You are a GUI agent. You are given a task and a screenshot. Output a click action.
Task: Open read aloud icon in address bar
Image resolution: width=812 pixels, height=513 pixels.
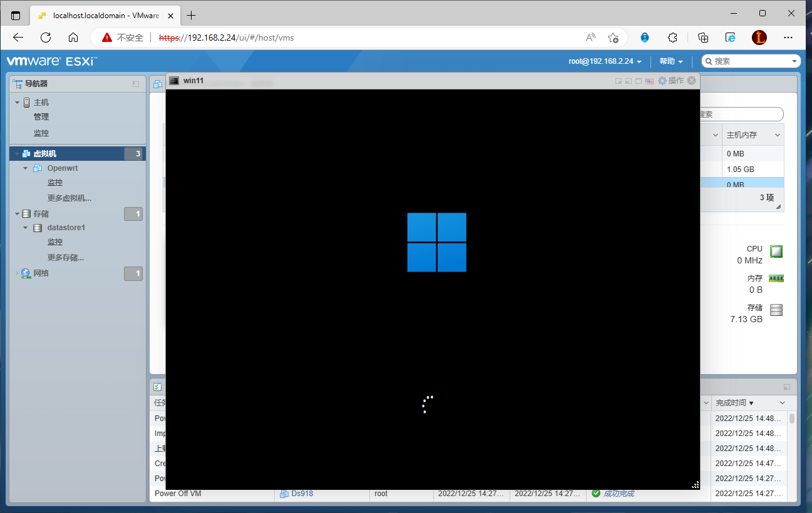[590, 38]
